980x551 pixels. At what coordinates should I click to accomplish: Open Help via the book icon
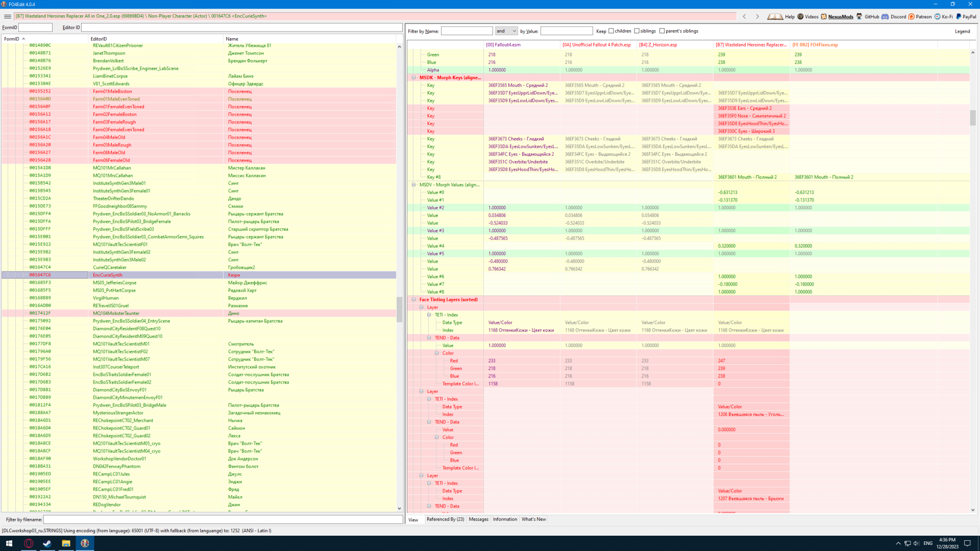coord(775,16)
